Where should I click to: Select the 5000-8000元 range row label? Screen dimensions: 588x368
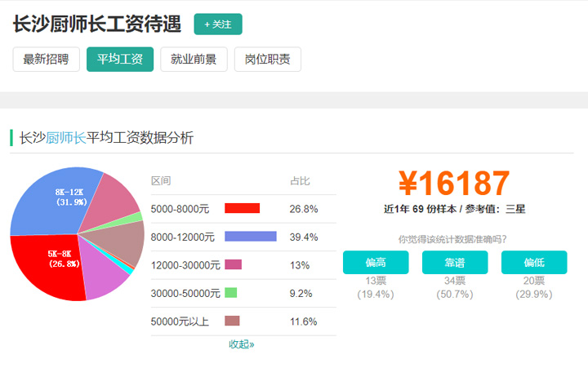[180, 209]
